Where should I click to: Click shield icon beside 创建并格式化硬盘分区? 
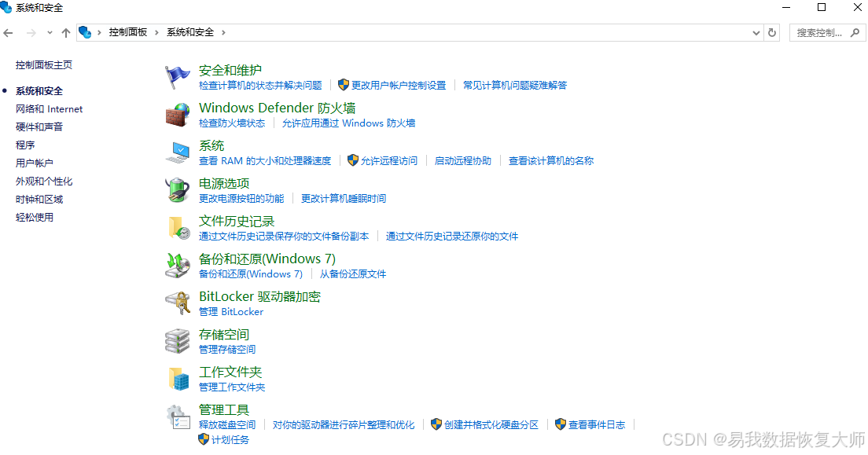(436, 424)
